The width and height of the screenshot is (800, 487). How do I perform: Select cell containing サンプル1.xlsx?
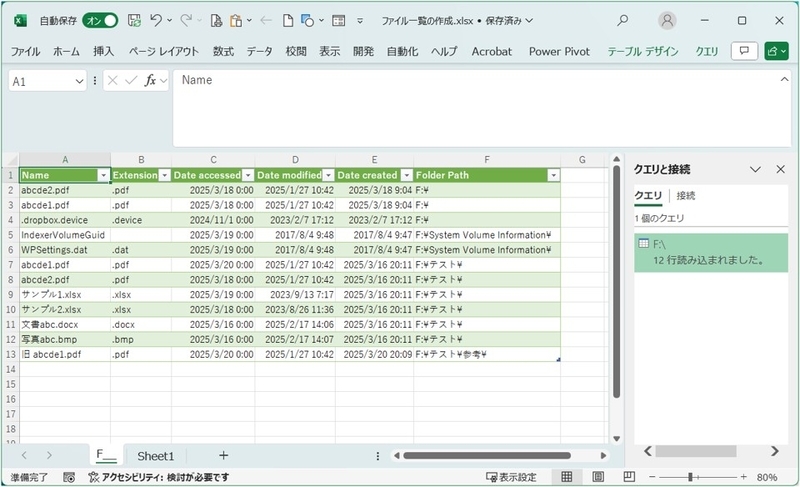coord(65,295)
